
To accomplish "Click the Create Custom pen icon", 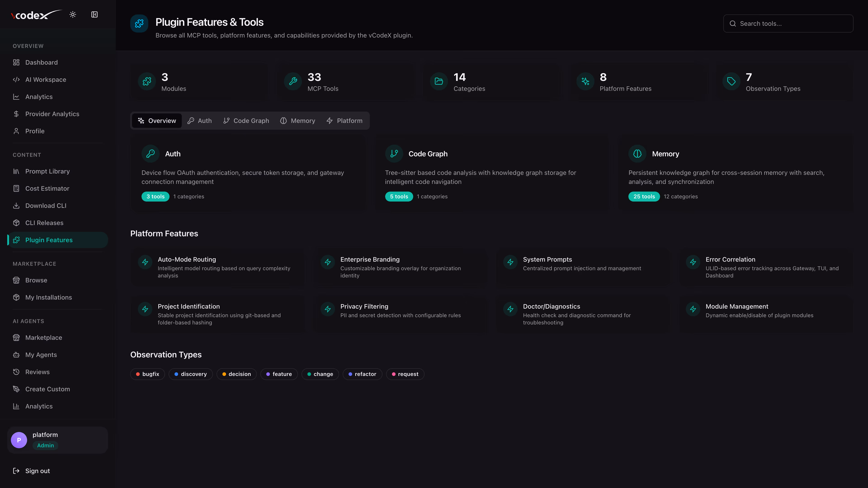I will (16, 389).
